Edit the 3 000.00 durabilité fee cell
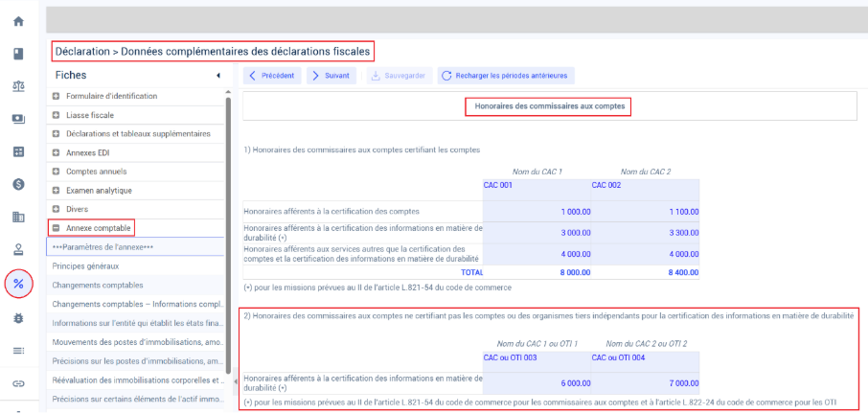This screenshot has width=868, height=414. click(x=537, y=233)
